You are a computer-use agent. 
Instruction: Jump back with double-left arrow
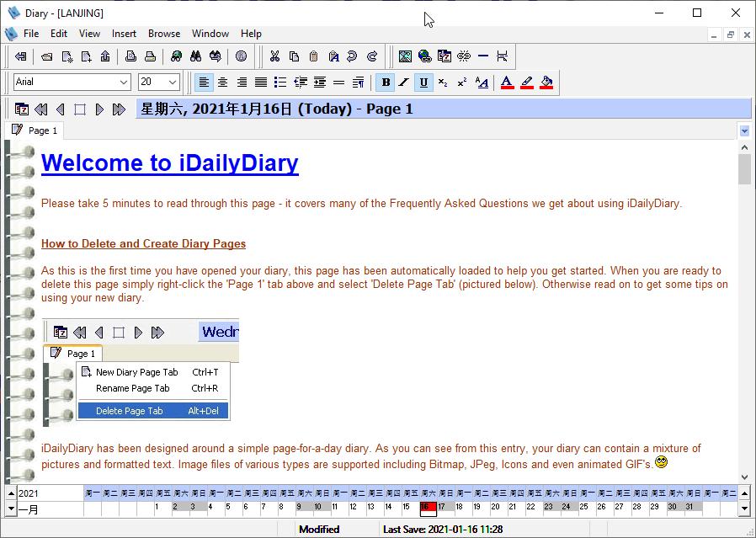coord(41,109)
